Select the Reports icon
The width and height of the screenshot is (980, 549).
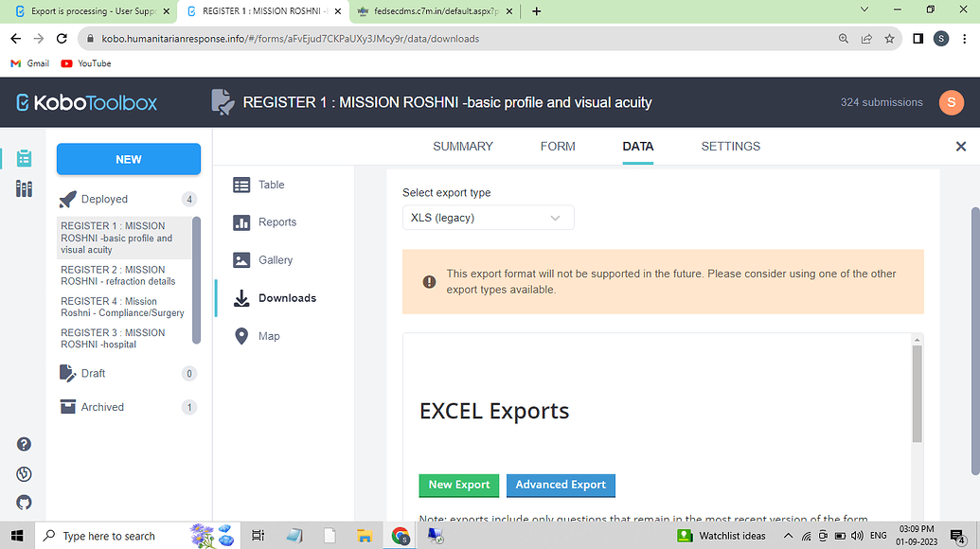[242, 221]
